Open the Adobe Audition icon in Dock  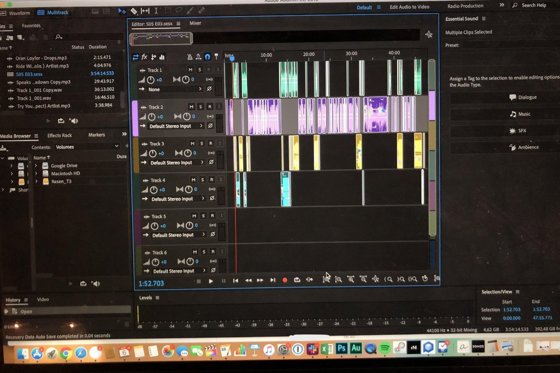pos(355,348)
